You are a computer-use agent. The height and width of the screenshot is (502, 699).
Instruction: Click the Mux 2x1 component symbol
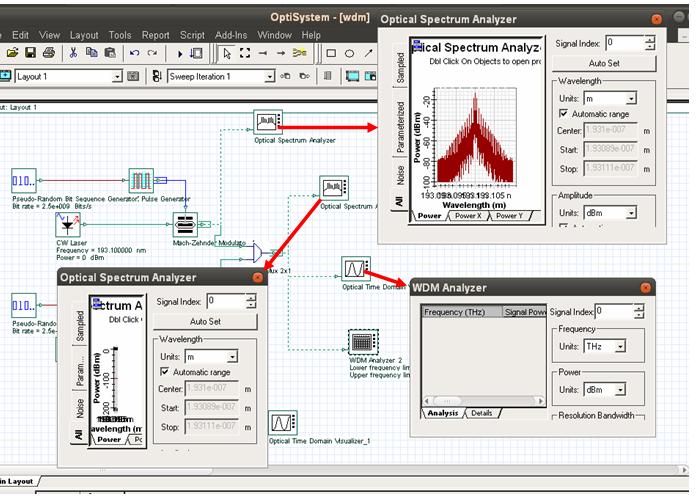(x=257, y=253)
